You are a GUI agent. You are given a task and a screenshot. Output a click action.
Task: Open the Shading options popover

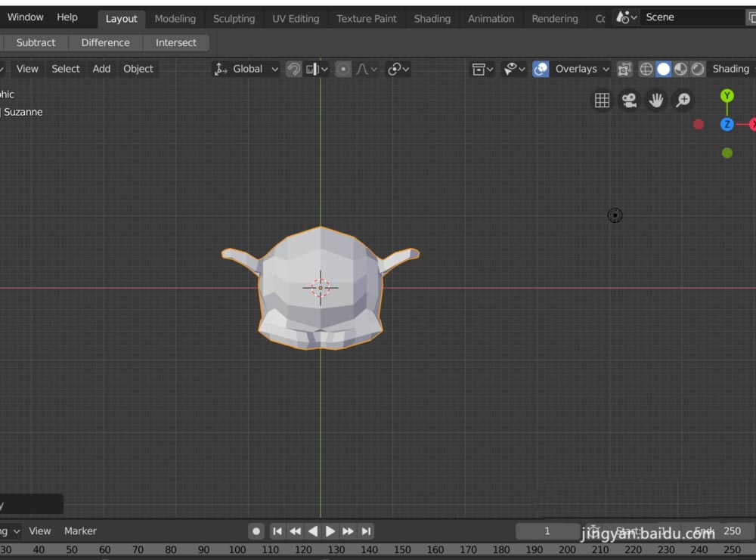click(x=732, y=69)
